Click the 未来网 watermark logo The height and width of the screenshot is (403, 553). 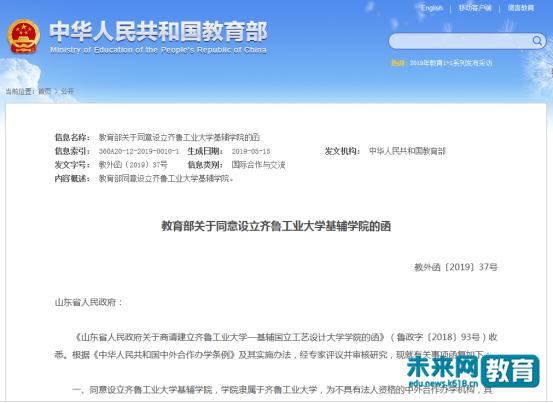[442, 367]
